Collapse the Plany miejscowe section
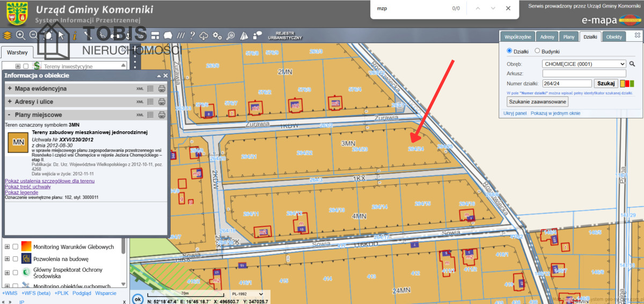 pyautogui.click(x=10, y=115)
